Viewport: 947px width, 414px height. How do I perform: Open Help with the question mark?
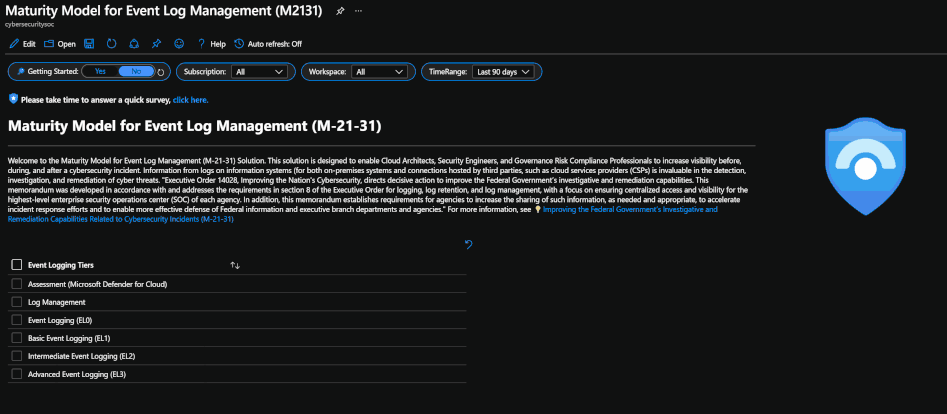[211, 44]
